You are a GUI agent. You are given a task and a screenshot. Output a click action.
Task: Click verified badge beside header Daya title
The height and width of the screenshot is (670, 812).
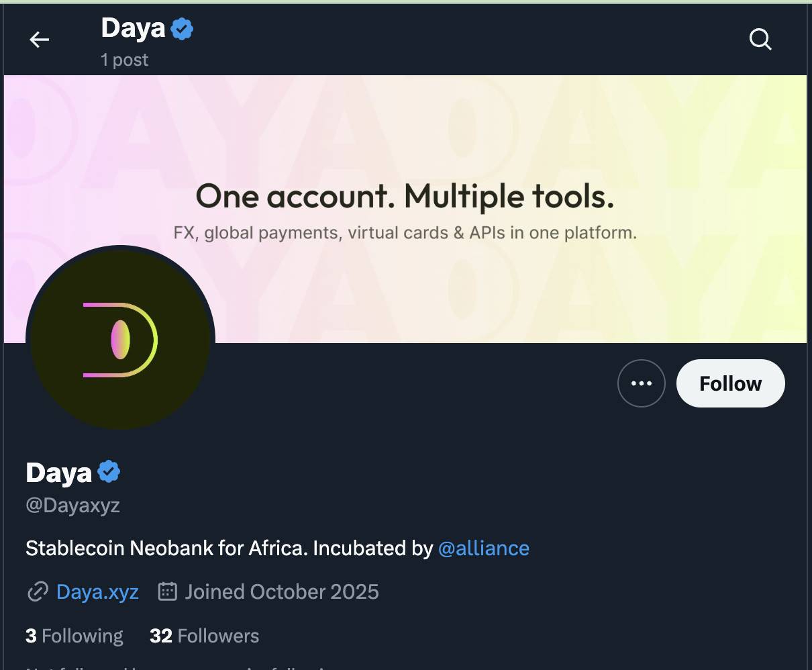click(182, 29)
